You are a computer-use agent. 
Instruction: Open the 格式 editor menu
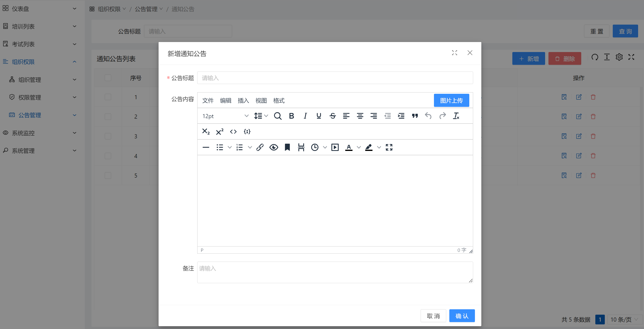279,101
